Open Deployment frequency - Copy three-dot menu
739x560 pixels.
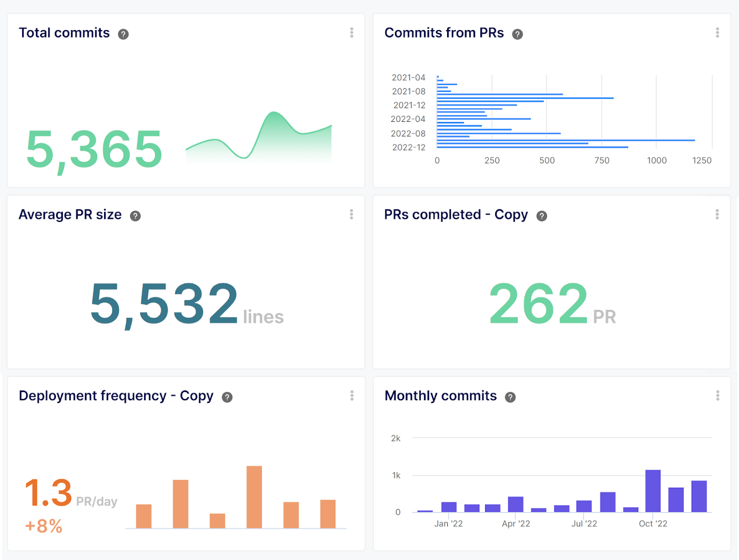(x=352, y=396)
